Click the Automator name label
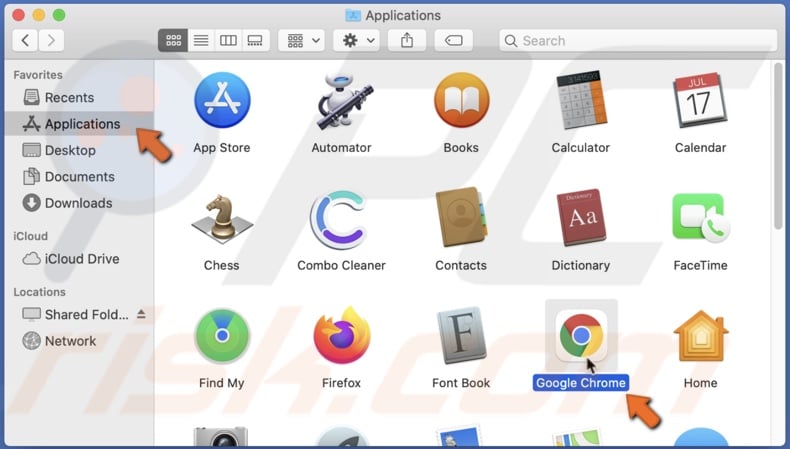This screenshot has height=449, width=790. tap(342, 148)
